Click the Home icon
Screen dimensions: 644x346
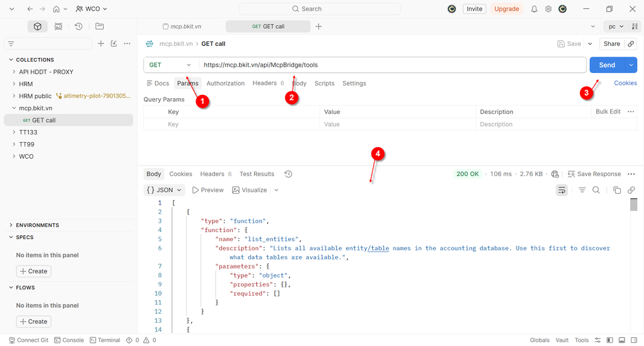point(56,9)
